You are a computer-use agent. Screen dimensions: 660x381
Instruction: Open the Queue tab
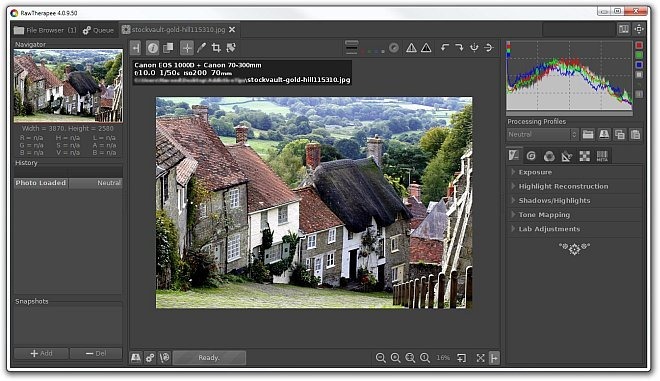coord(98,30)
